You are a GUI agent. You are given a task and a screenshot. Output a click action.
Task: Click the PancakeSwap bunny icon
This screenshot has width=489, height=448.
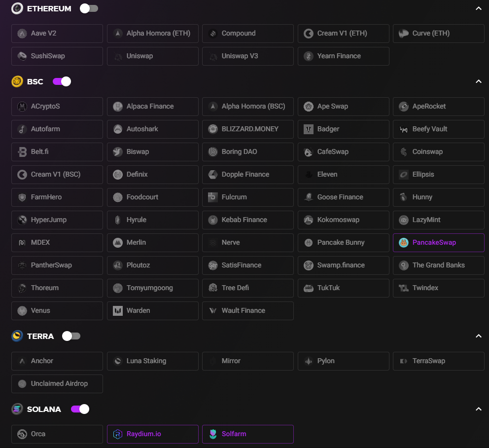click(404, 243)
